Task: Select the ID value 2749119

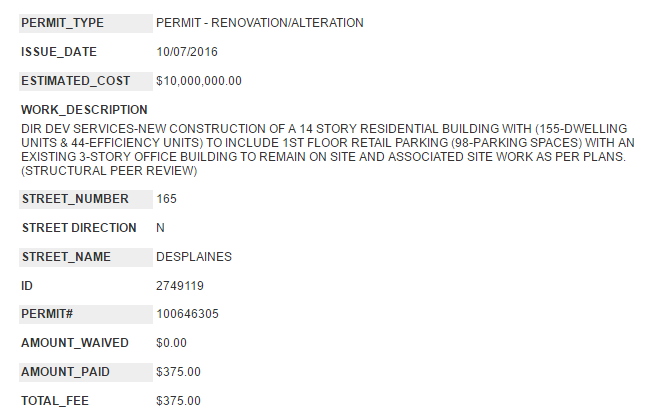Action: [x=180, y=286]
